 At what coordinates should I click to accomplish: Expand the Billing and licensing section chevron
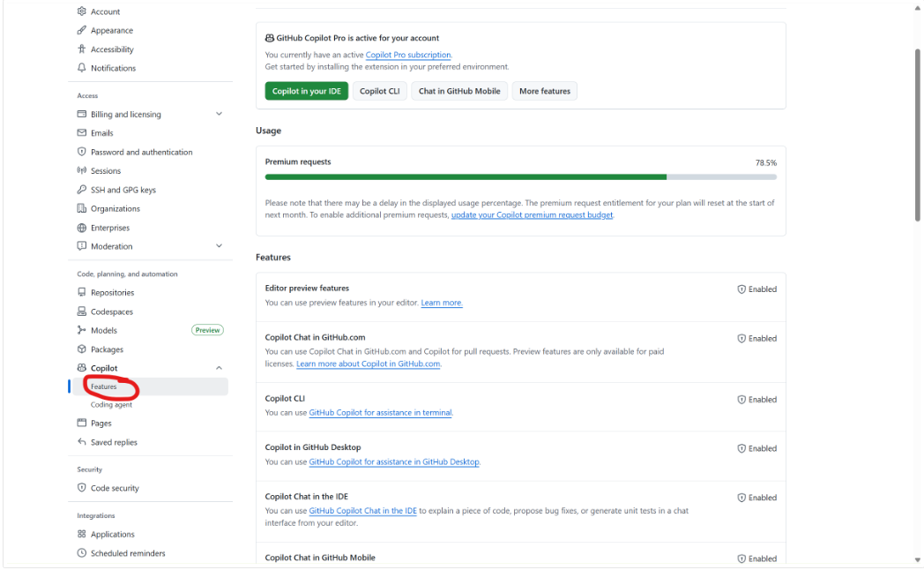pos(220,114)
